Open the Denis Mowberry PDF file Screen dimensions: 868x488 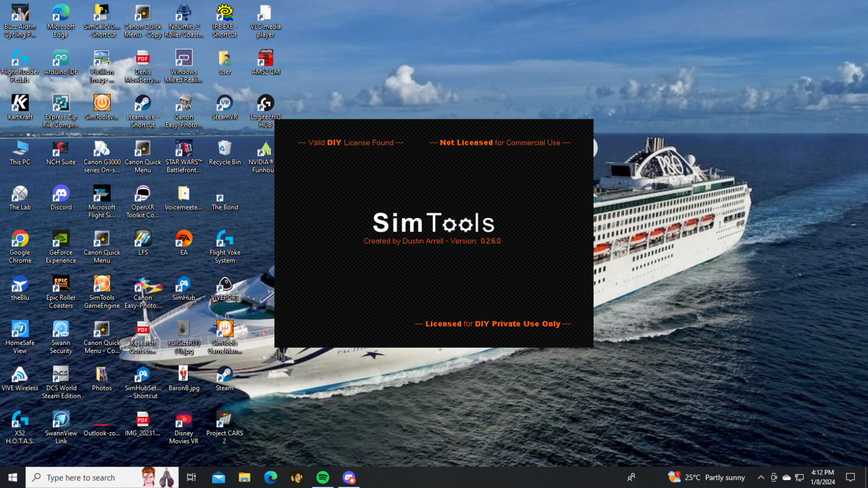click(143, 66)
